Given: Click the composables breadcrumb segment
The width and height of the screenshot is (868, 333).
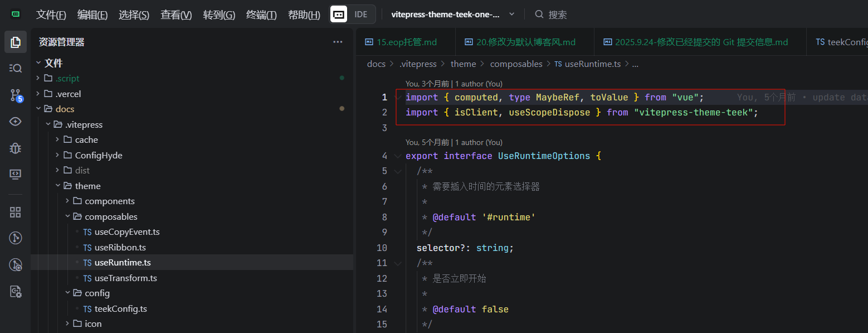Looking at the screenshot, I should (x=516, y=64).
